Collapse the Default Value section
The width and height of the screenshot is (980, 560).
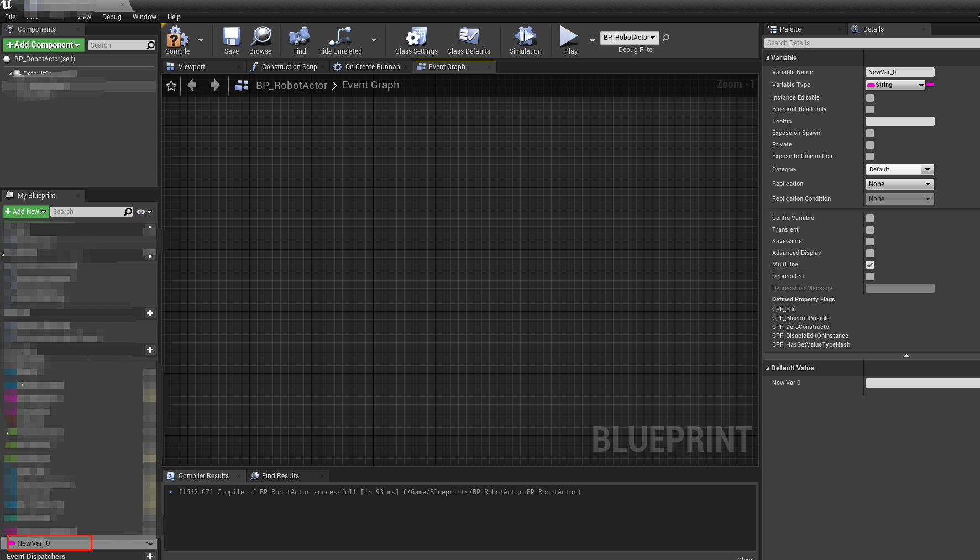pos(767,368)
